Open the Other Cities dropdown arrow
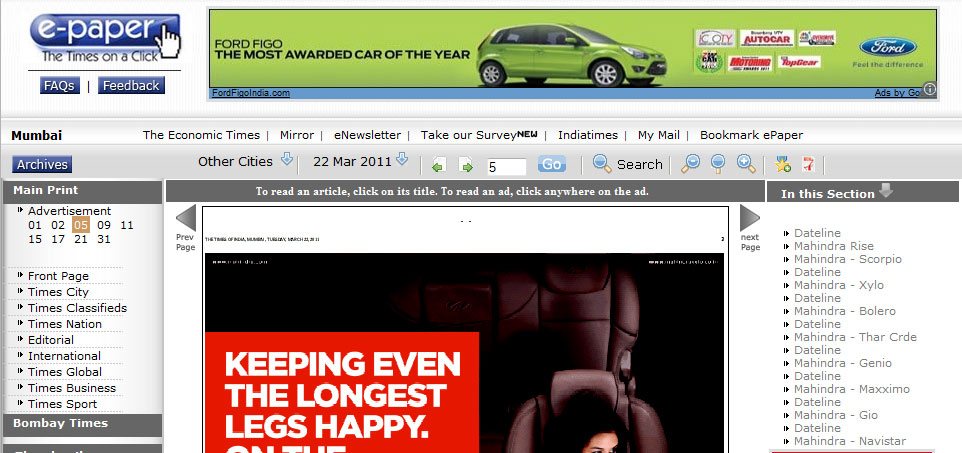 point(287,160)
